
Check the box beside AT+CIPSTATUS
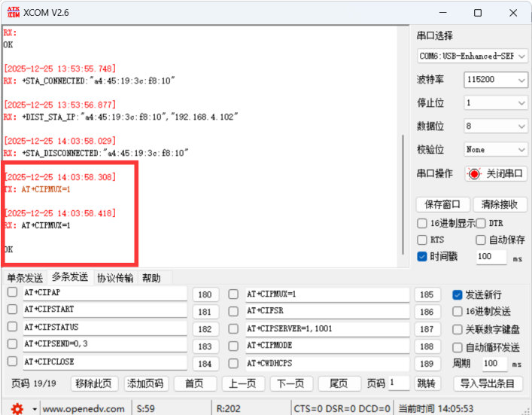tap(12, 327)
